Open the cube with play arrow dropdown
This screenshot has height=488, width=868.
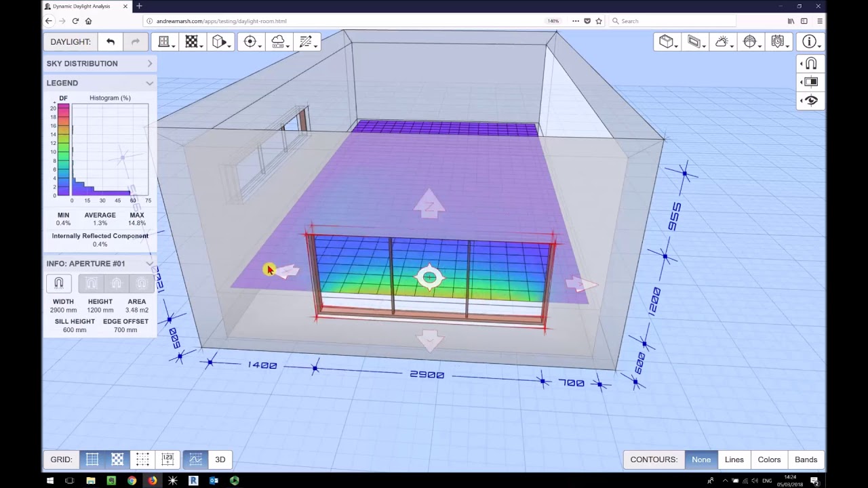pos(220,42)
